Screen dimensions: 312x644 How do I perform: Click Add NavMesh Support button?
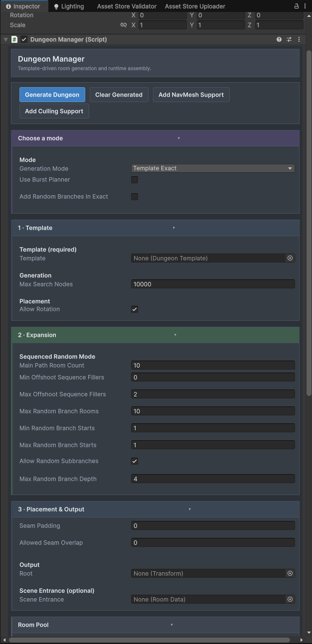[x=191, y=95]
